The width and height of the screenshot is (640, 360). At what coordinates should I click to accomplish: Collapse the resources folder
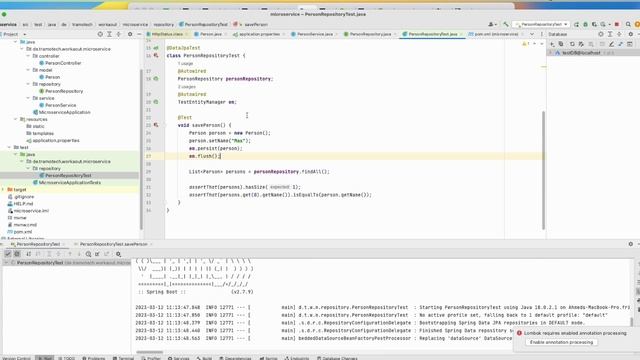[16, 119]
